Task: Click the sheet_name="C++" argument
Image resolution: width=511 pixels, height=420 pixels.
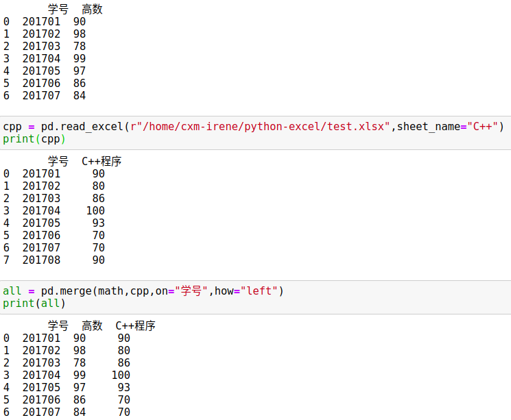Action: click(x=447, y=126)
